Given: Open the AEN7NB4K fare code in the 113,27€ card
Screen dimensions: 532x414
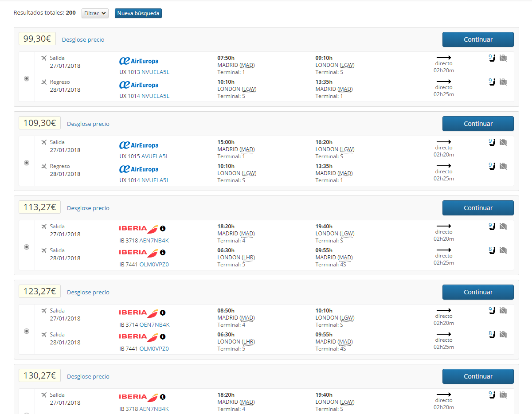Looking at the screenshot, I should [x=154, y=241].
